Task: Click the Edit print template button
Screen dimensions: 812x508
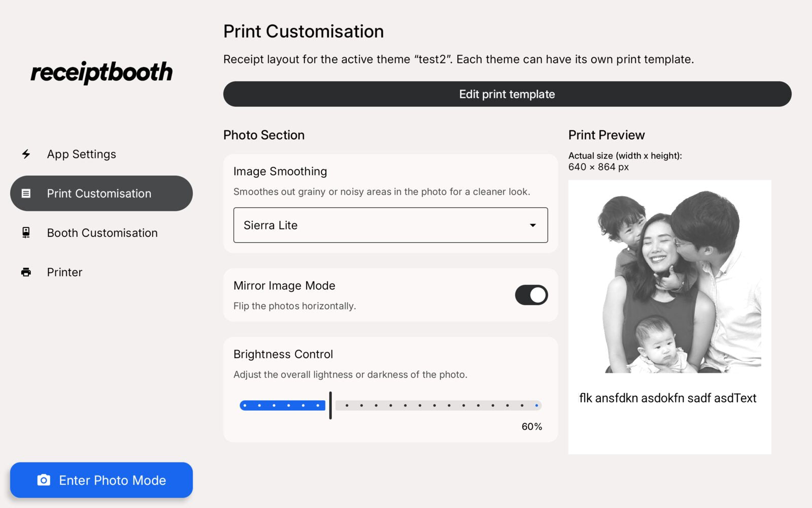Action: (x=507, y=94)
